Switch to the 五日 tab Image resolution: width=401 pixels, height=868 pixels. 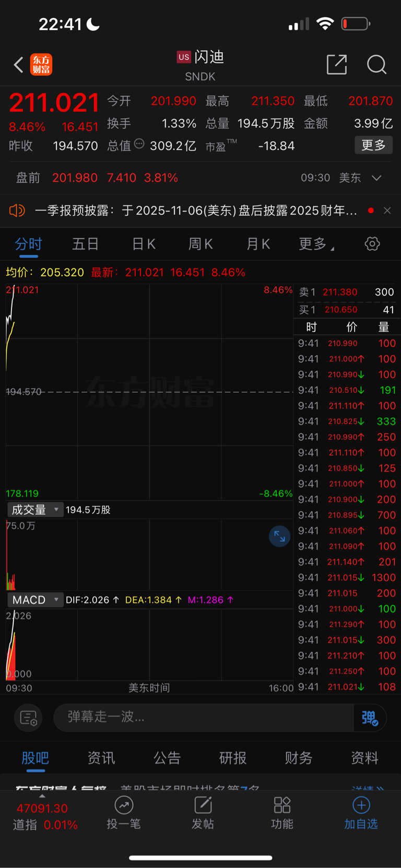(86, 244)
